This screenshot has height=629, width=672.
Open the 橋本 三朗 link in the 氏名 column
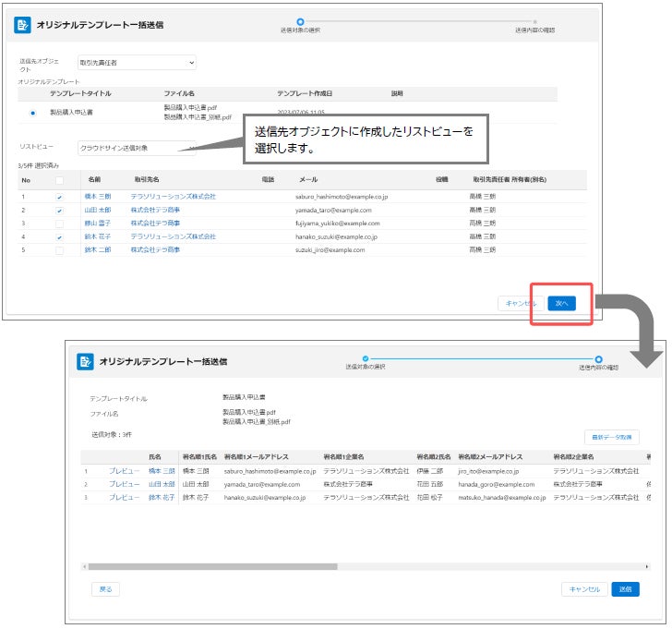pyautogui.click(x=162, y=471)
